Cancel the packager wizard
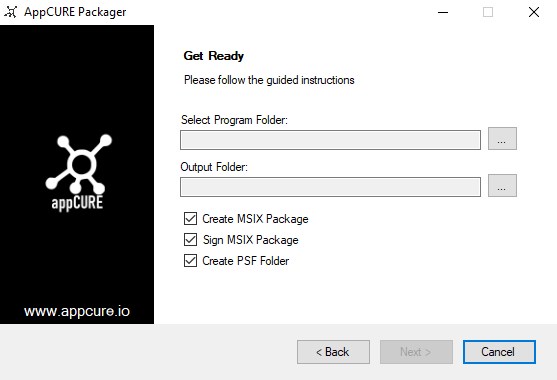 499,352
